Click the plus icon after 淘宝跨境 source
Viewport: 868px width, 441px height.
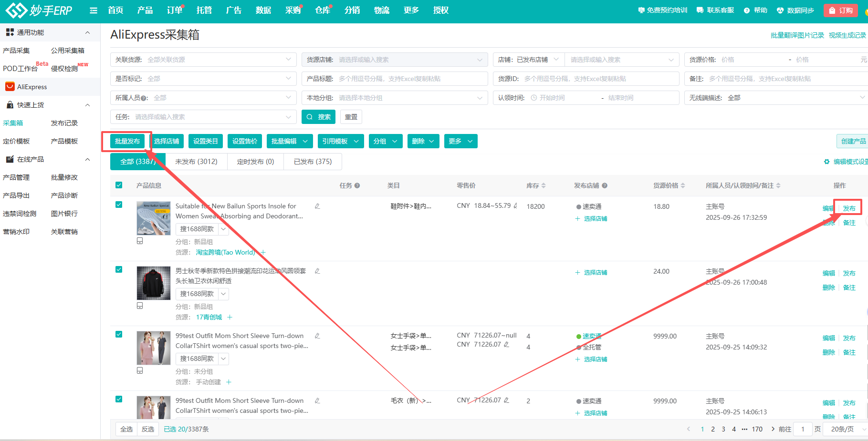point(263,252)
